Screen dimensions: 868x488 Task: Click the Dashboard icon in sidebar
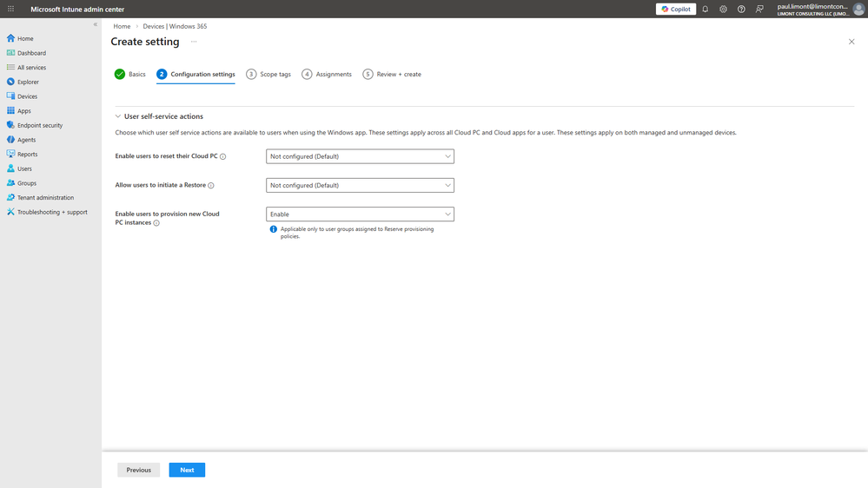pyautogui.click(x=10, y=53)
